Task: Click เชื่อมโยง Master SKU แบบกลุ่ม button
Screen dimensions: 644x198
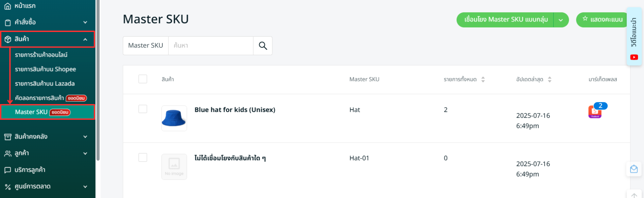Action: 506,20
